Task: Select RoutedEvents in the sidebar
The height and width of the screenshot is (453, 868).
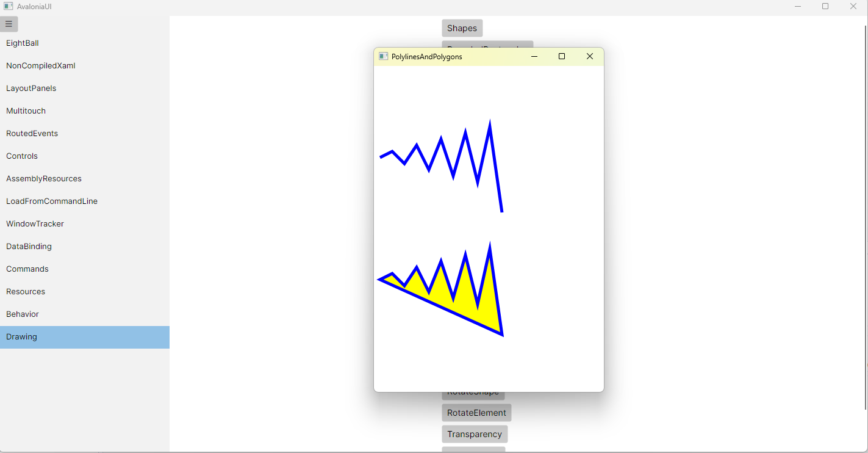Action: (85, 134)
